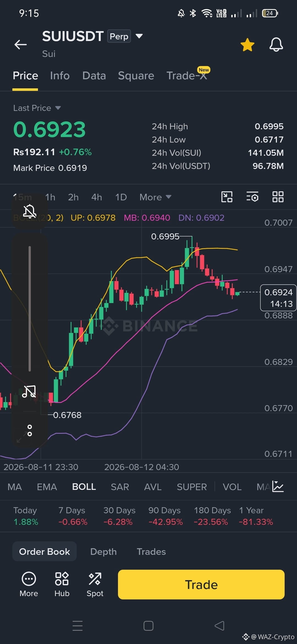This screenshot has width=297, height=644.
Task: Click the 24h Vol(USDT) 96.78M value
Action: pyautogui.click(x=268, y=166)
